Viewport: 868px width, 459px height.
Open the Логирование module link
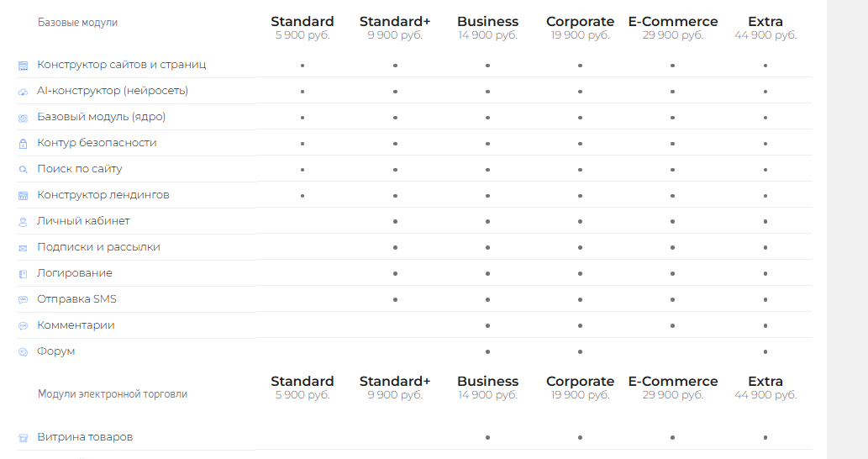pos(75,273)
